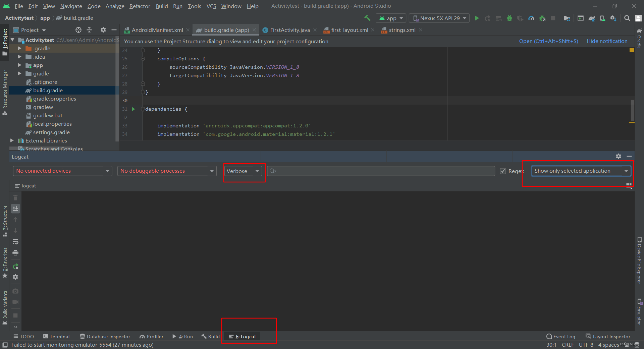
Task: Open the profiler gauge icon in toolbar
Action: point(531,18)
